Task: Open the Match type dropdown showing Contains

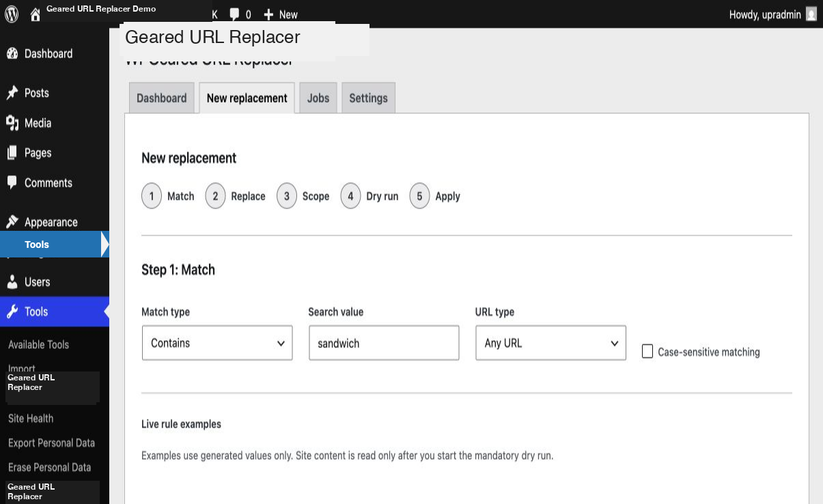Action: coord(217,343)
